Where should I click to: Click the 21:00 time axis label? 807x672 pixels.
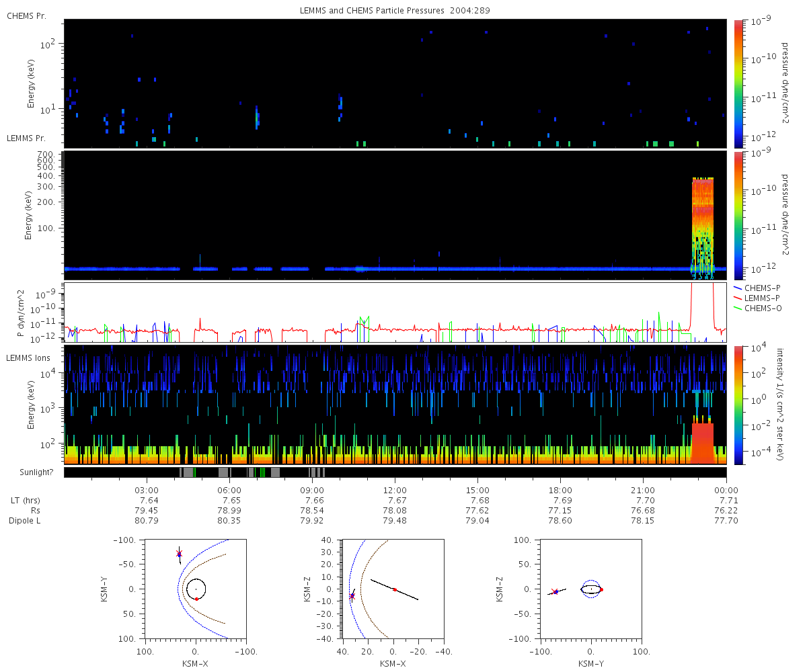coord(643,491)
